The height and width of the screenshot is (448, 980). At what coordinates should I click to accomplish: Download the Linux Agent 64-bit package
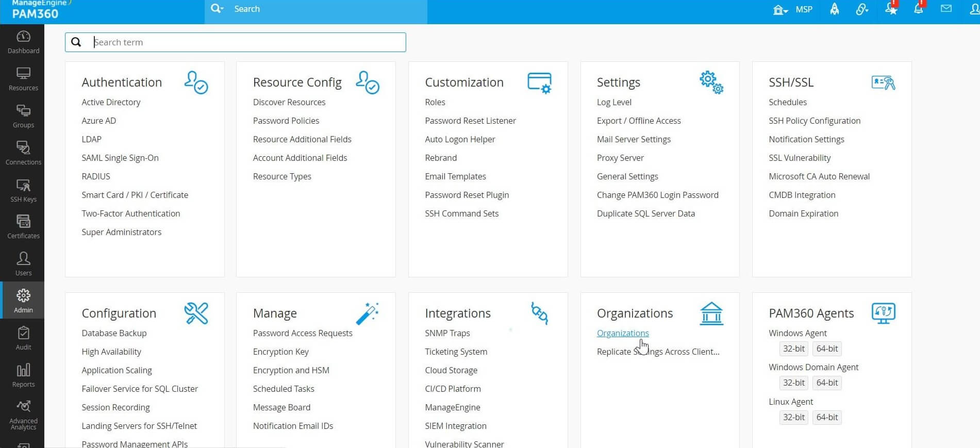[x=827, y=417]
